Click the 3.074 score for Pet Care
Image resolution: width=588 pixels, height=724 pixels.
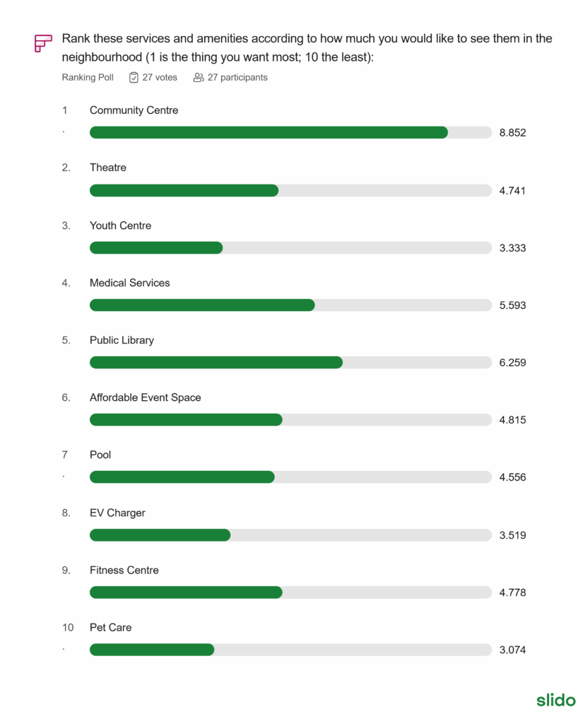(x=512, y=650)
